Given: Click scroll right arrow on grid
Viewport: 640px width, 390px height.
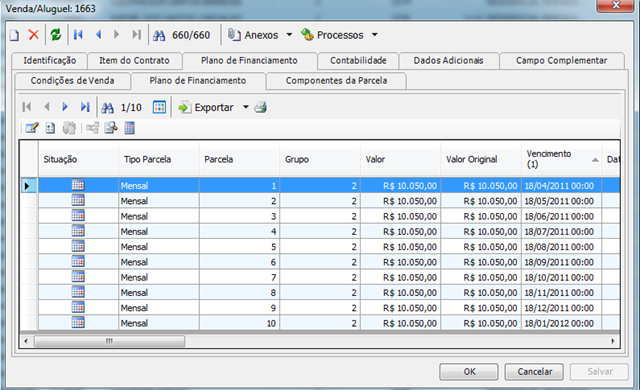Looking at the screenshot, I should point(613,341).
